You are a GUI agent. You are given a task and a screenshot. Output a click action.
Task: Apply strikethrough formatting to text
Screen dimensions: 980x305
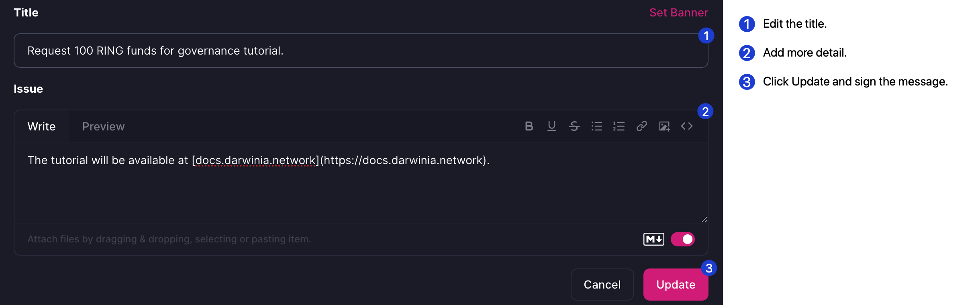click(574, 126)
